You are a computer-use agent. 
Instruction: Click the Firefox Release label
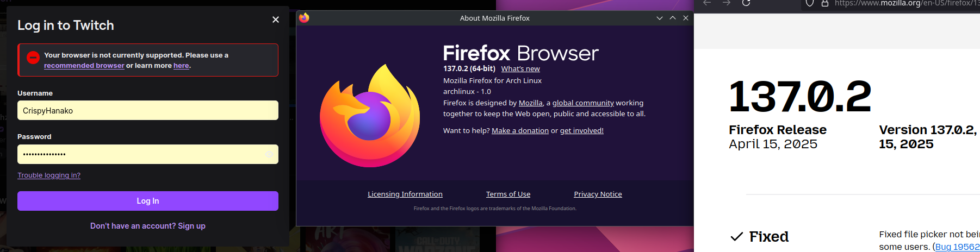pos(778,130)
